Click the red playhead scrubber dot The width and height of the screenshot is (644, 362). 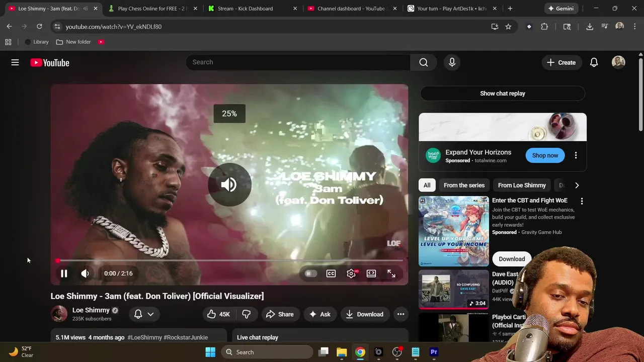pos(58,260)
